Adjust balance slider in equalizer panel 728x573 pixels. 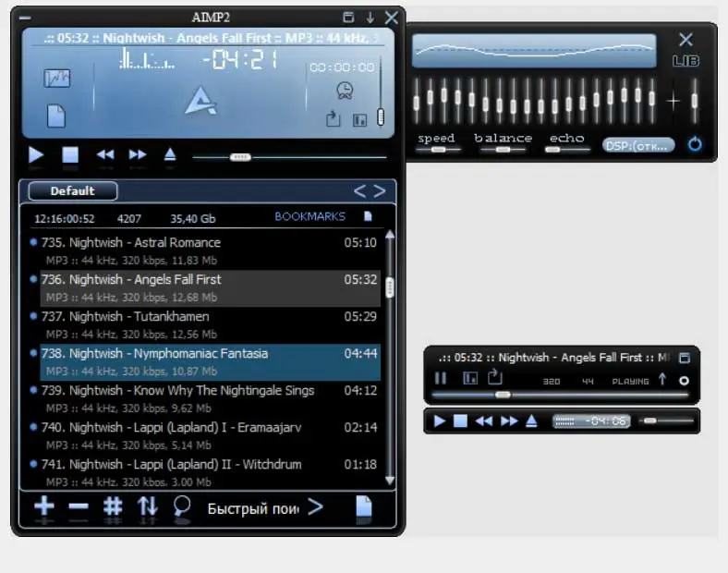pos(503,150)
